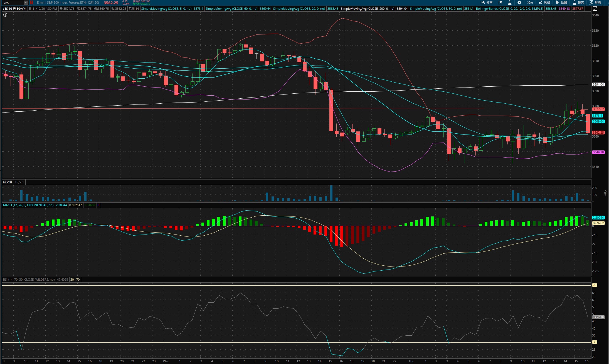Select SimpleMovingAvg (CLOSE, 5, 0, no) label
The width and height of the screenshot is (609, 364).
[x=166, y=9]
